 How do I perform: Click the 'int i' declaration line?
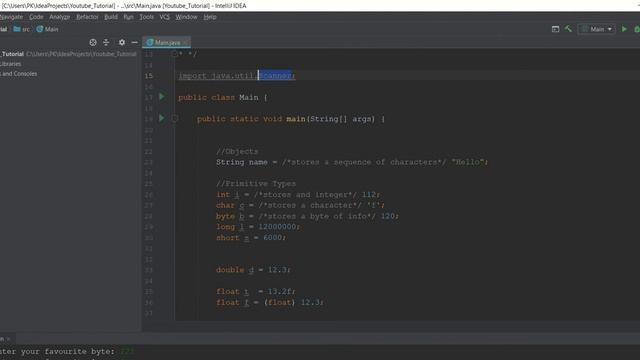[298, 195]
